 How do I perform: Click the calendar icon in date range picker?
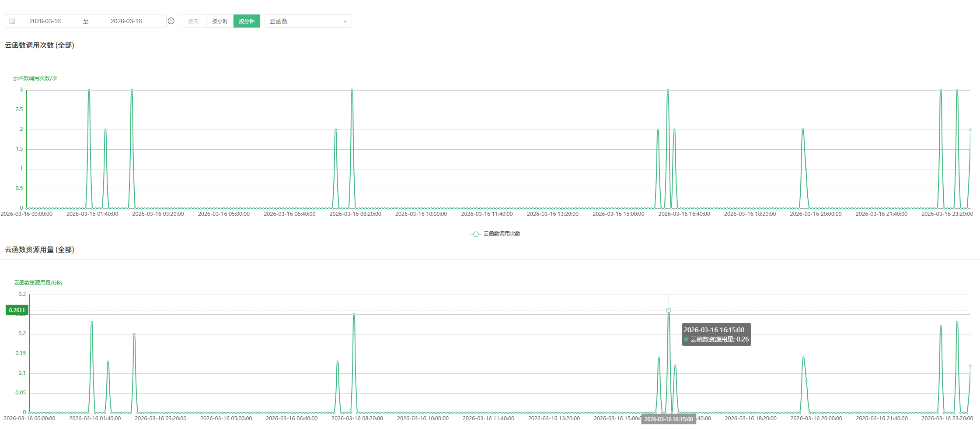click(12, 21)
